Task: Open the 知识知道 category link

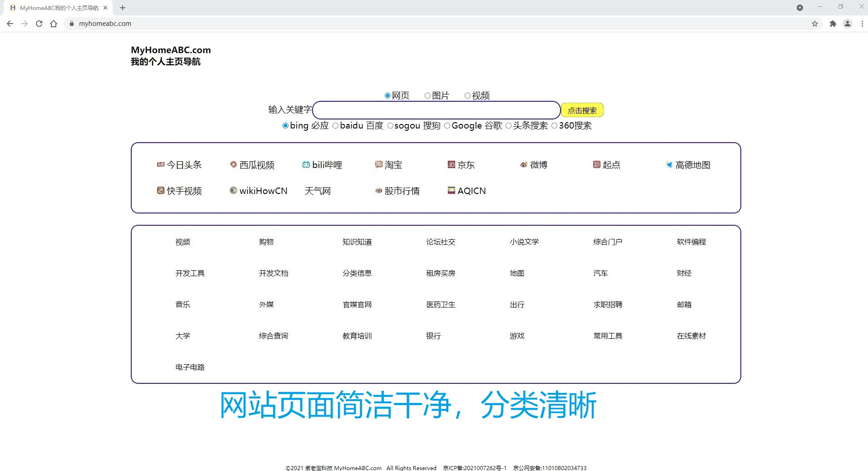Action: pos(357,242)
